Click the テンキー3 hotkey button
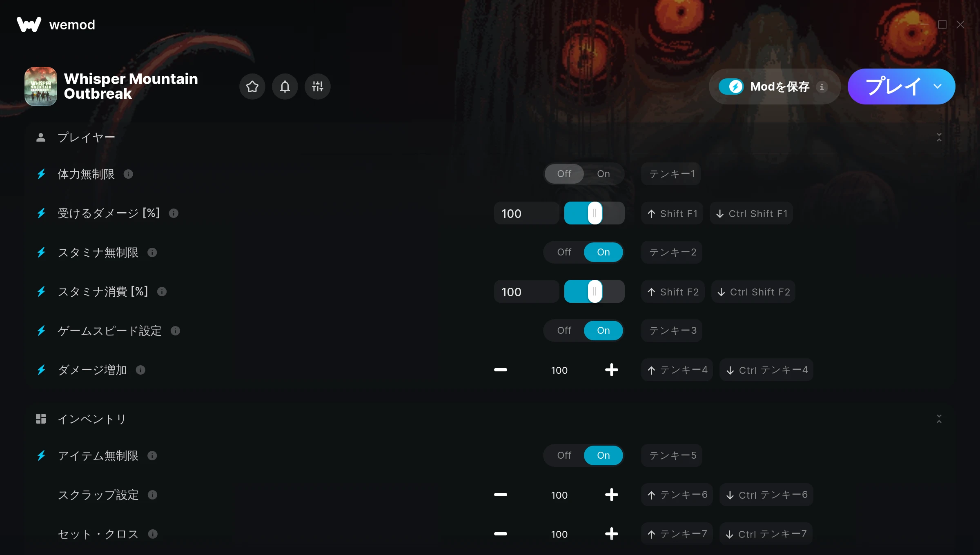 (672, 331)
